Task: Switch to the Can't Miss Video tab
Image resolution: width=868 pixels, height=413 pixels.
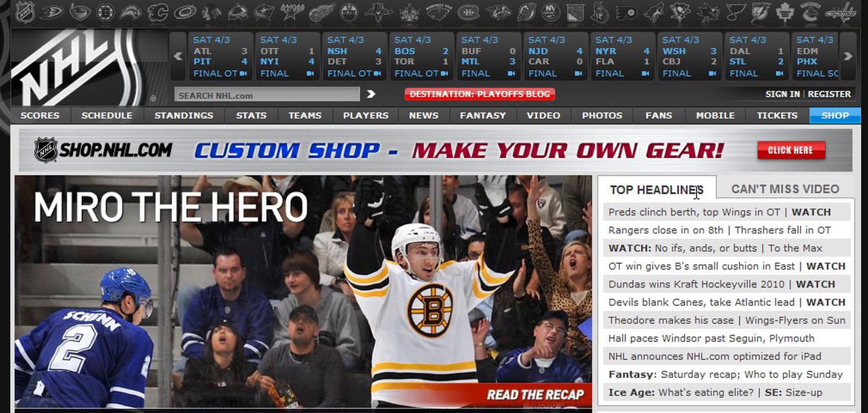Action: point(785,189)
